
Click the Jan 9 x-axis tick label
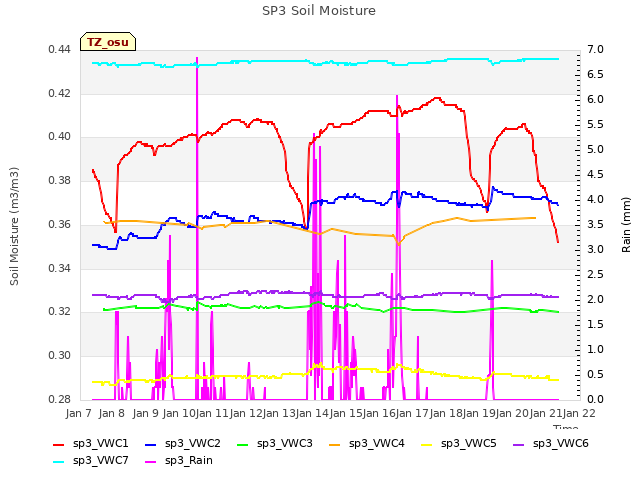tap(146, 413)
